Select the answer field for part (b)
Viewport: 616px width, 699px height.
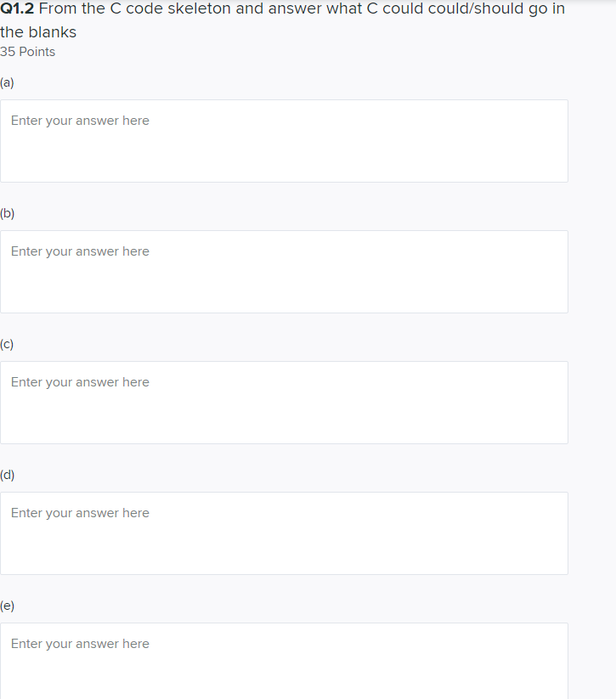(x=284, y=272)
